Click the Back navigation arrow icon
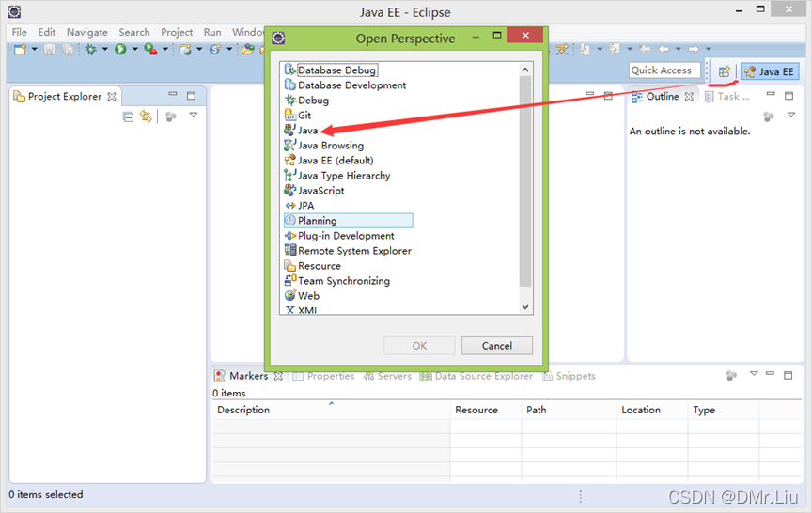812x513 pixels. [664, 49]
